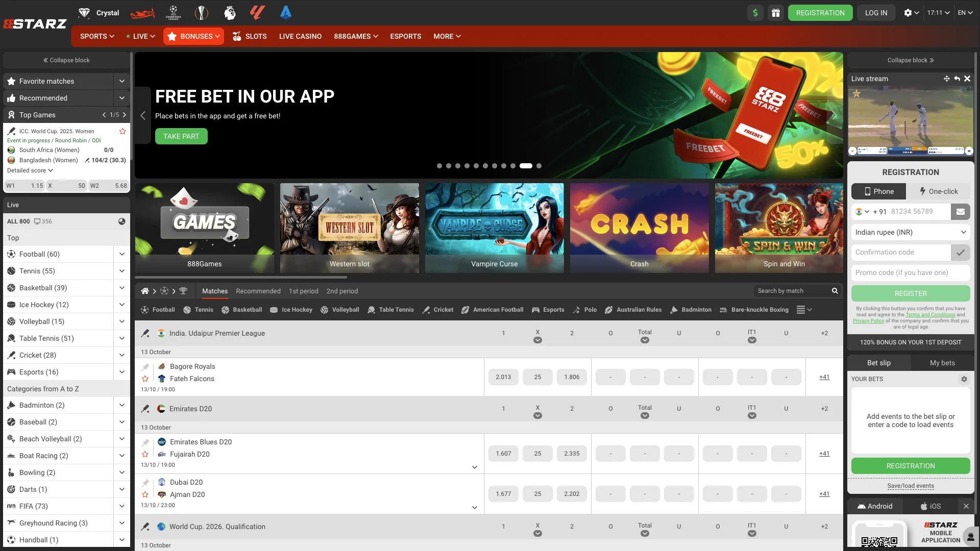Select the UEFA Champions League icon
980x551 pixels.
tap(174, 13)
